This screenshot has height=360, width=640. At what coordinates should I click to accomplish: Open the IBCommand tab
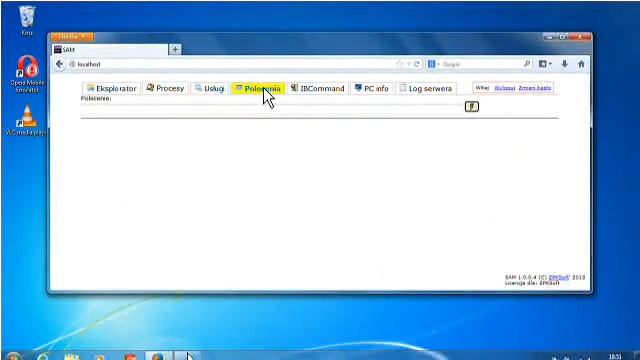click(318, 88)
